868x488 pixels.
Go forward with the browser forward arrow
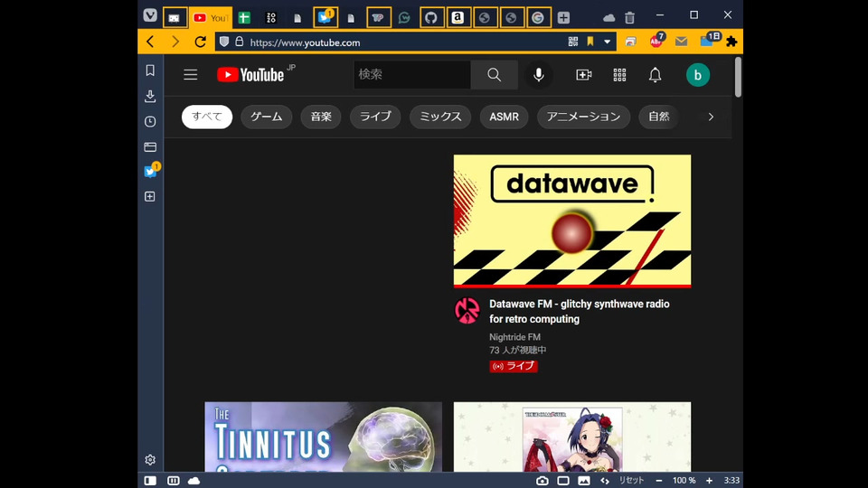[175, 42]
